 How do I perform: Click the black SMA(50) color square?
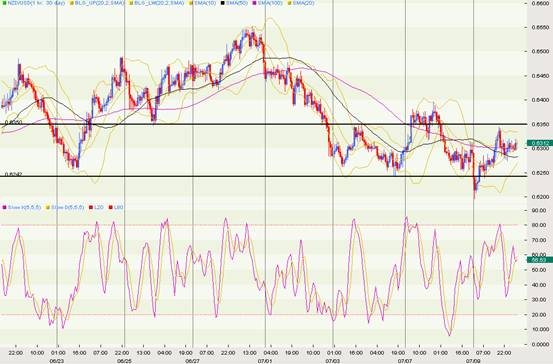(222, 3)
